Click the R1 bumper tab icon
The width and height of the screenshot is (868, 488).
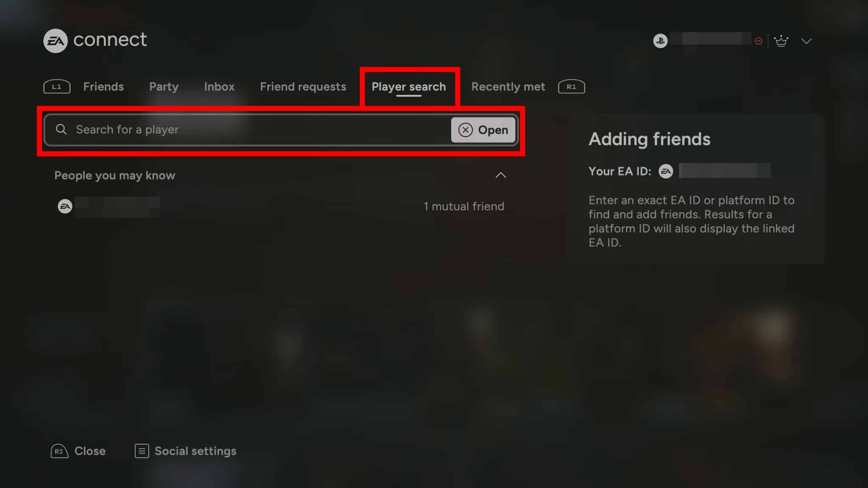coord(571,87)
